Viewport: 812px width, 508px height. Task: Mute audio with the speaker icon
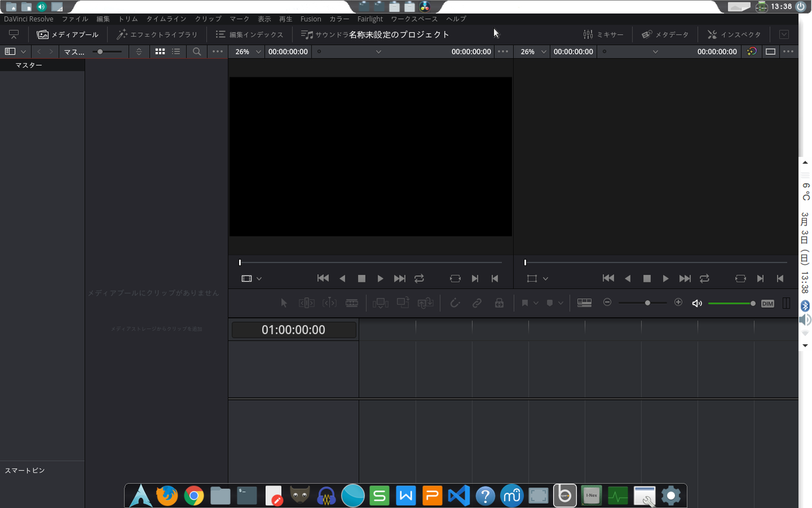tap(697, 304)
